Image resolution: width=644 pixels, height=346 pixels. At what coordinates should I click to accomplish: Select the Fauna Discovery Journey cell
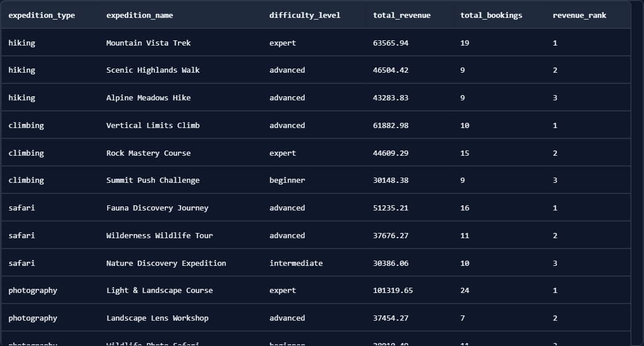click(x=157, y=208)
